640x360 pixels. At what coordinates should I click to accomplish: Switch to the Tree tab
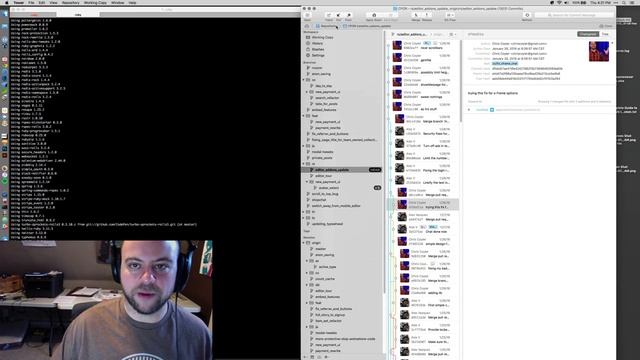pyautogui.click(x=605, y=34)
